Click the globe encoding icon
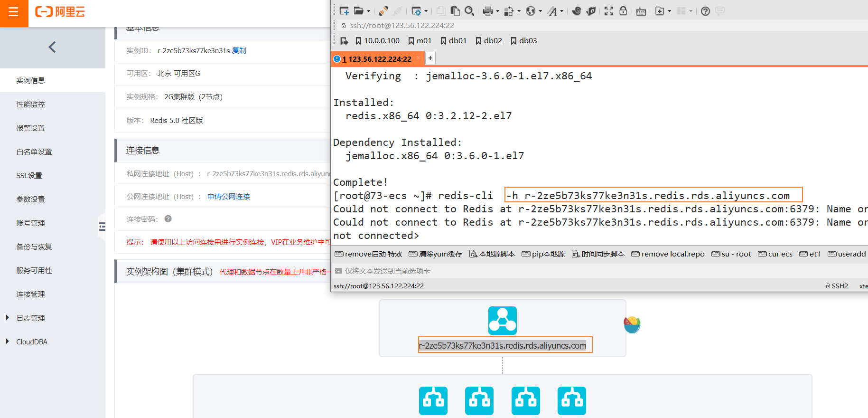 pos(531,11)
